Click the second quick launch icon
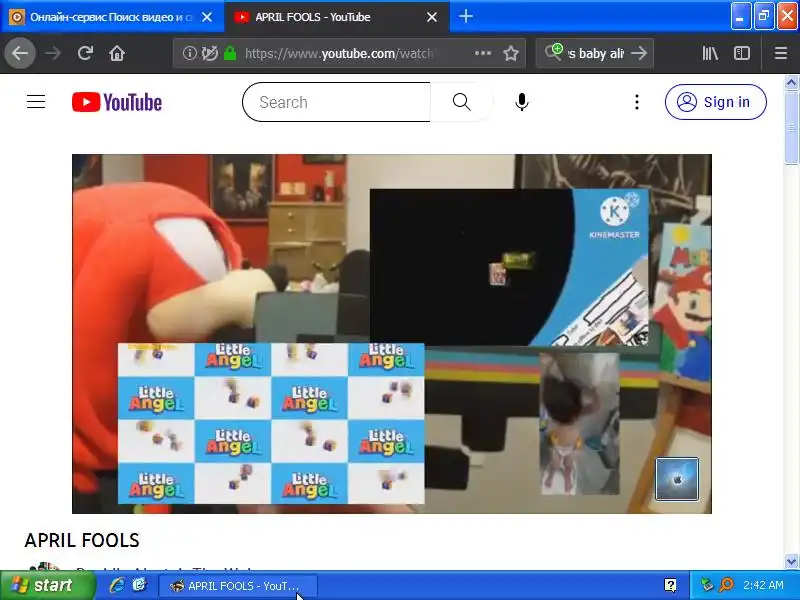Viewport: 800px width, 600px height. click(139, 585)
